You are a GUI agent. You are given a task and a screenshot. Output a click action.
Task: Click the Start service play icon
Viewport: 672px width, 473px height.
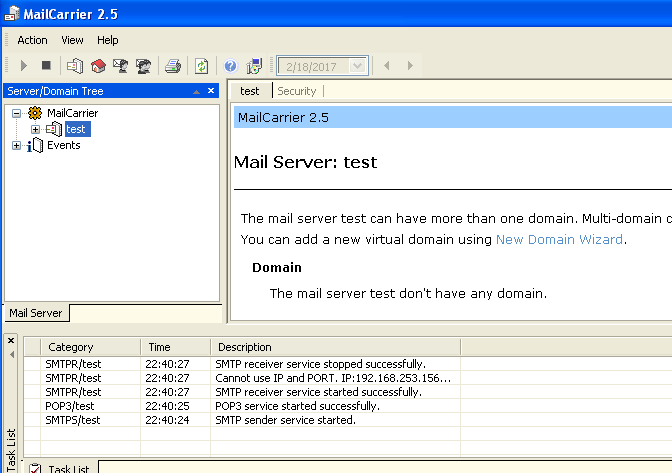point(24,66)
